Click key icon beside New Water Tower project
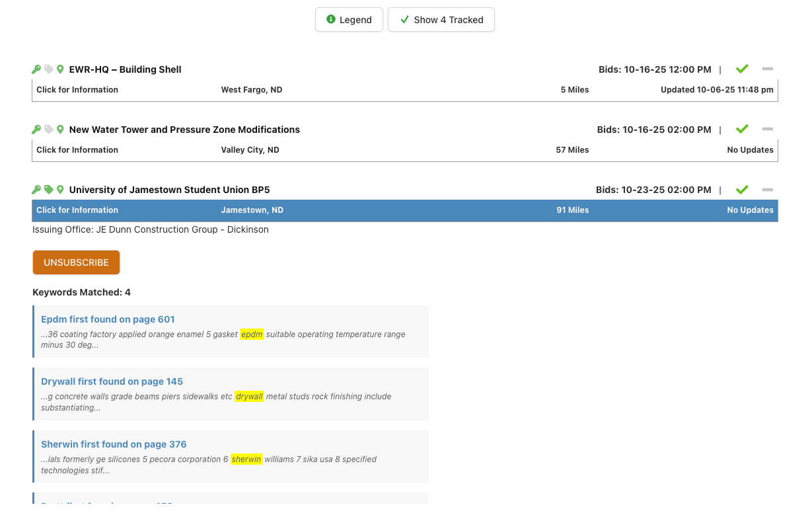 (36, 130)
